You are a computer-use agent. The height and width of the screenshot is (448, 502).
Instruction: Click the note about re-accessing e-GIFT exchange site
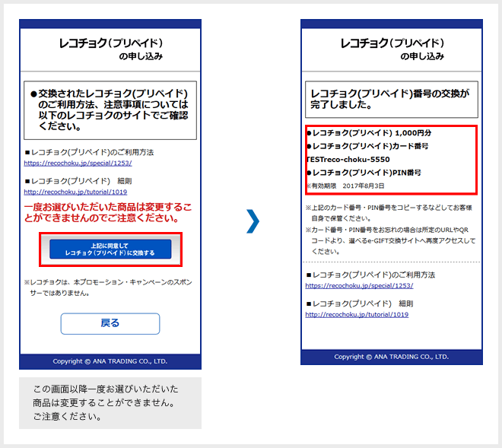(390, 240)
